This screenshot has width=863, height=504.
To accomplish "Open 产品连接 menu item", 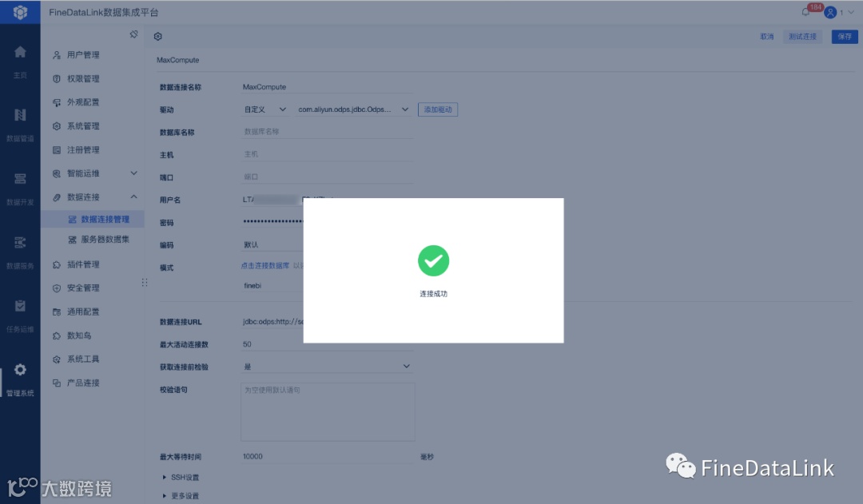I will coord(83,383).
